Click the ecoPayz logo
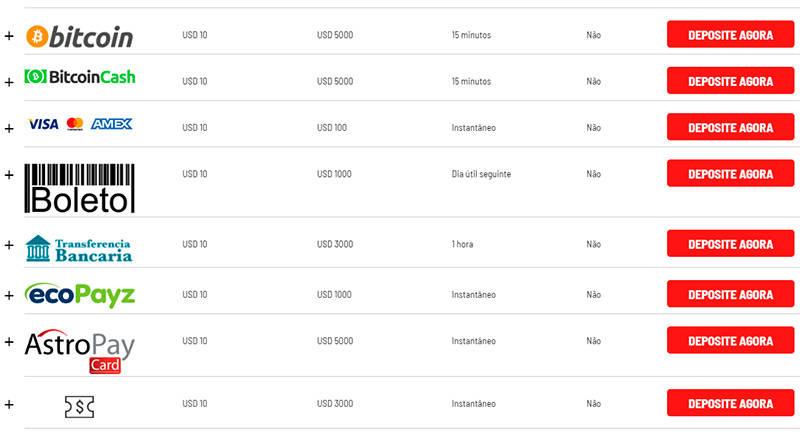The height and width of the screenshot is (432, 800). 80,295
